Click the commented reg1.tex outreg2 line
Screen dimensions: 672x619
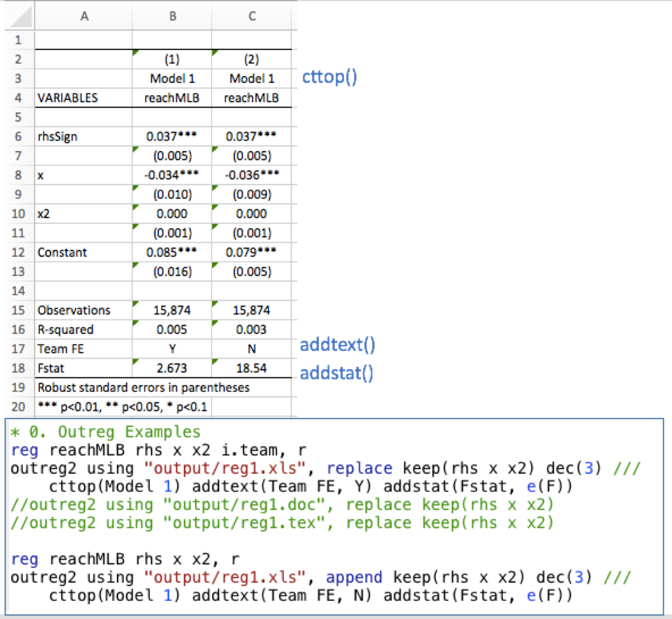tap(282, 523)
